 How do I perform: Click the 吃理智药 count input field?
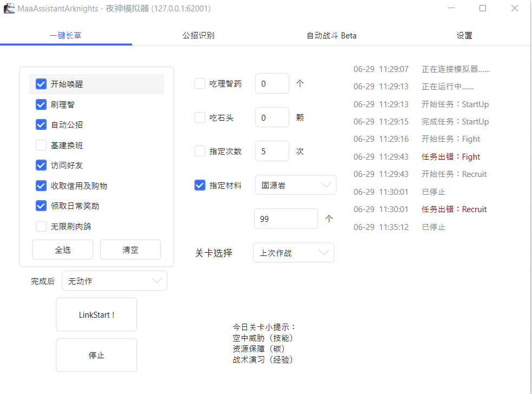click(272, 83)
